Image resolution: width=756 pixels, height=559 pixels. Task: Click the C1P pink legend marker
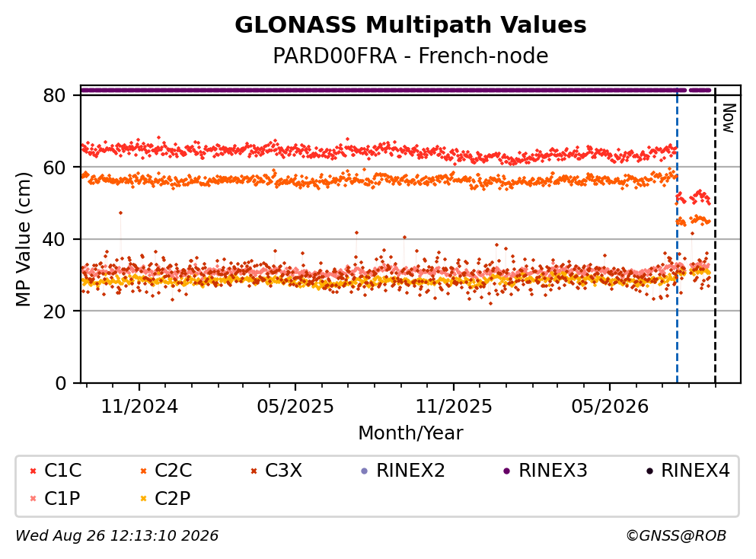click(33, 499)
